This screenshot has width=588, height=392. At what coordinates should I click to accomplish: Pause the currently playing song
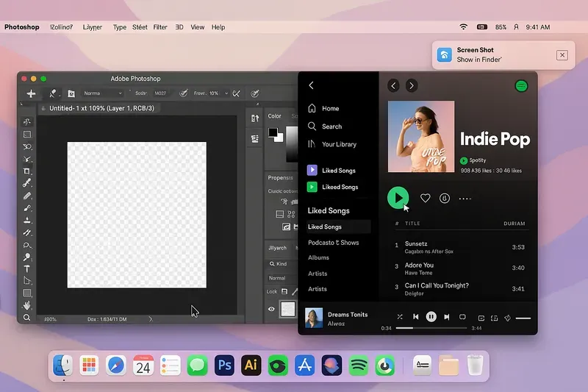point(431,317)
